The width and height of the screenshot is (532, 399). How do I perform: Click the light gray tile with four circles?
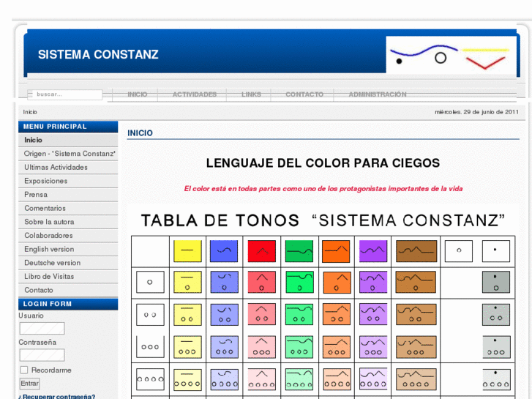tap(496, 379)
